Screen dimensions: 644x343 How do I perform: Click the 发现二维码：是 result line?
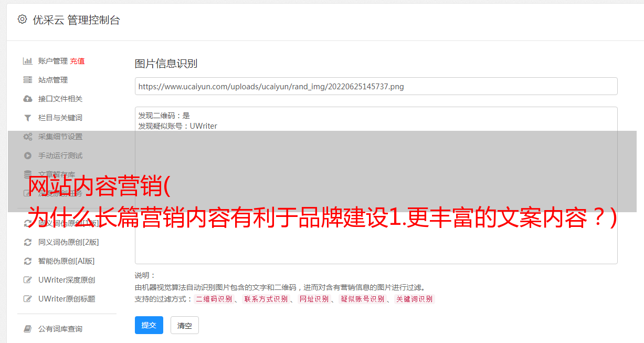click(164, 116)
